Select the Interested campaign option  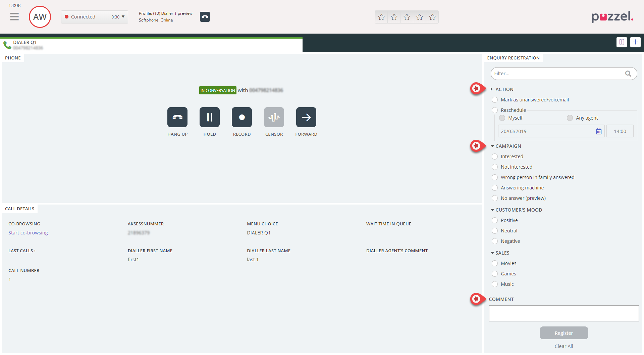495,157
